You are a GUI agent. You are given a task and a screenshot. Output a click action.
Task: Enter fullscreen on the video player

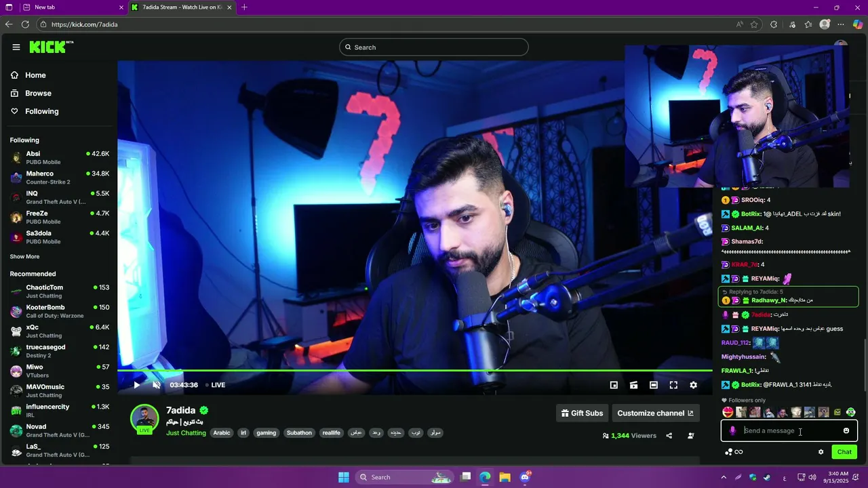pyautogui.click(x=673, y=385)
